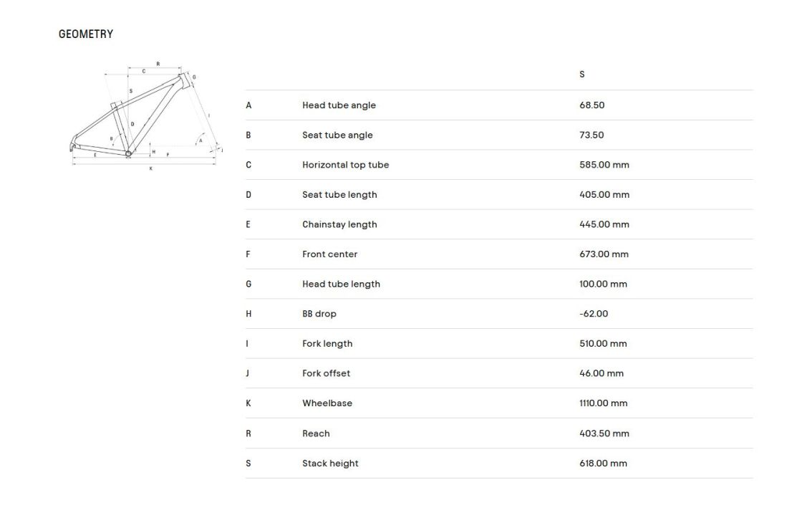Click the BB drop row label
The image size is (812, 508).
pyautogui.click(x=319, y=314)
